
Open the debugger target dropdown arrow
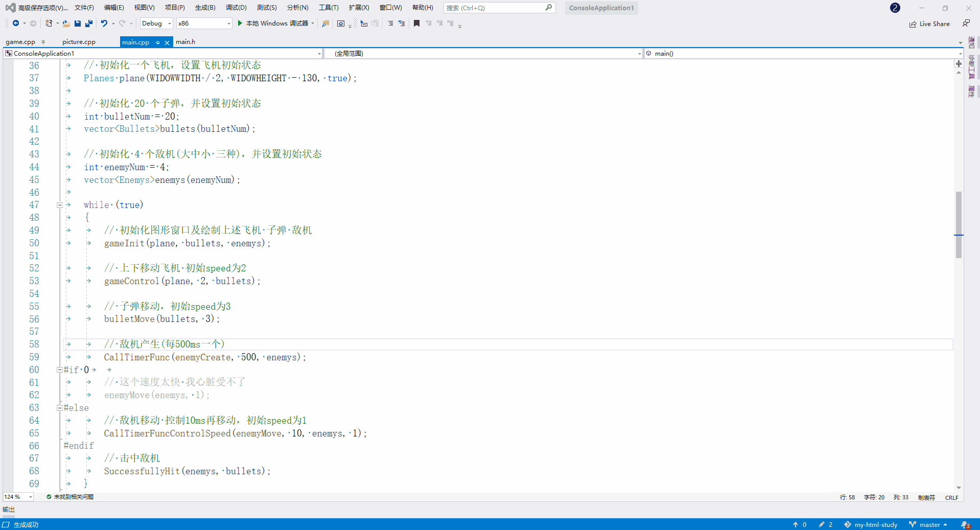click(x=313, y=24)
